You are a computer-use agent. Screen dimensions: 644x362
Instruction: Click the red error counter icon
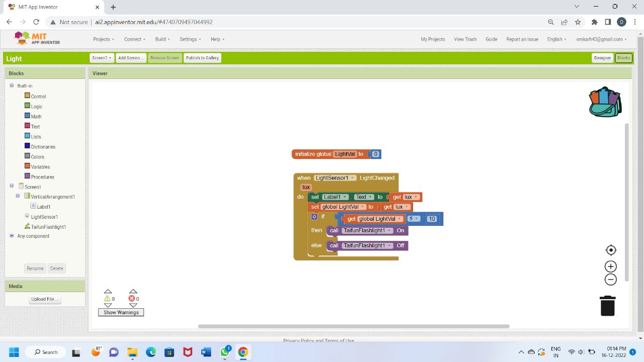tap(132, 299)
